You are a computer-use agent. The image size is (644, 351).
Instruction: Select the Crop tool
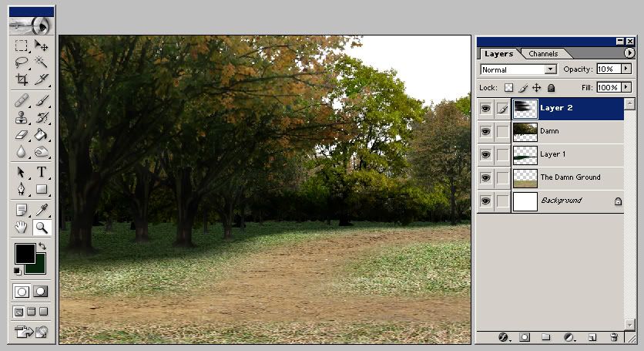tap(22, 79)
